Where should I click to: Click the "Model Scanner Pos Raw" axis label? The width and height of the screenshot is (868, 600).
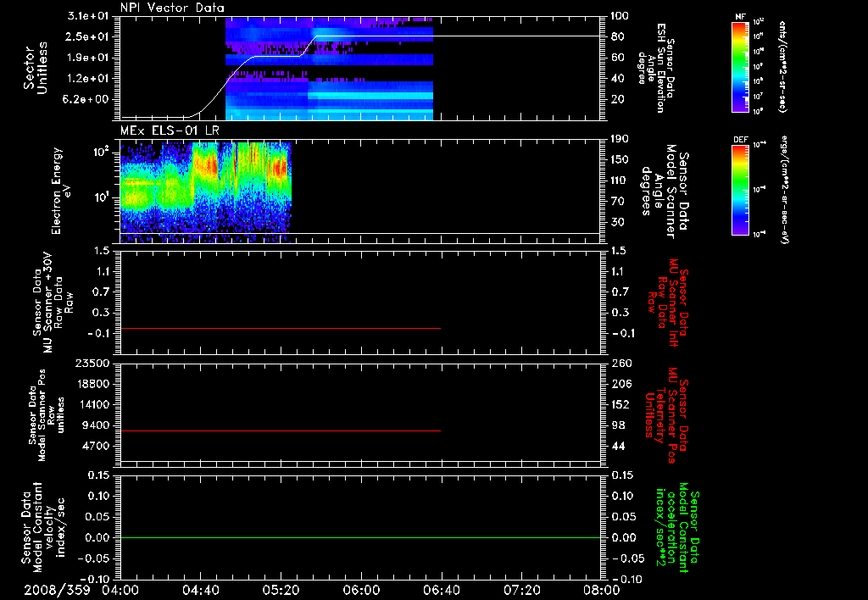pos(47,415)
